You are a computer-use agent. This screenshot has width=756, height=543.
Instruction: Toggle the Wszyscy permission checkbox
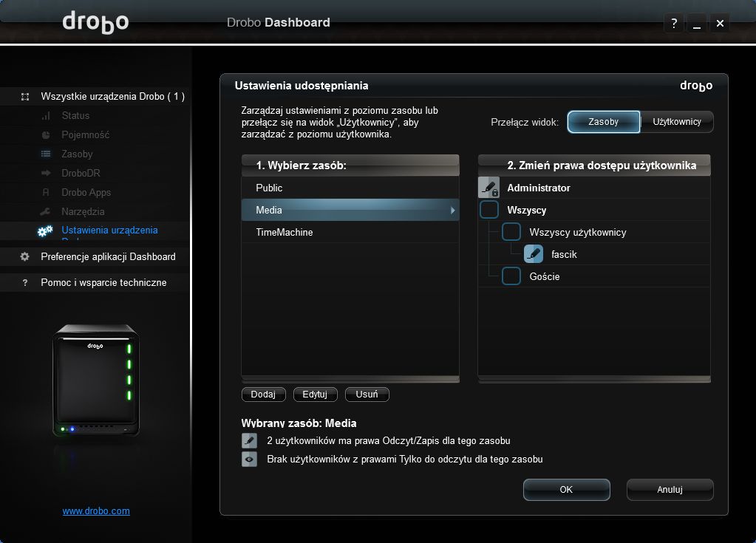pyautogui.click(x=489, y=210)
